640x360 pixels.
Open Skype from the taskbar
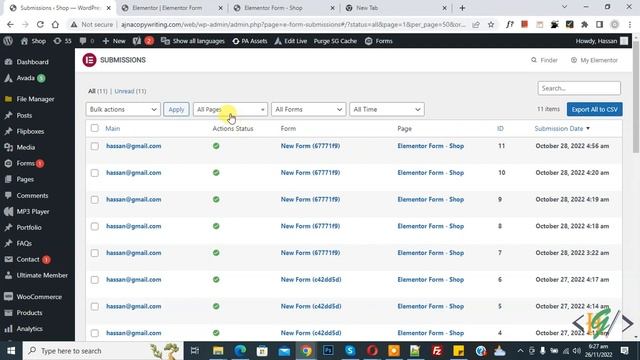click(350, 351)
